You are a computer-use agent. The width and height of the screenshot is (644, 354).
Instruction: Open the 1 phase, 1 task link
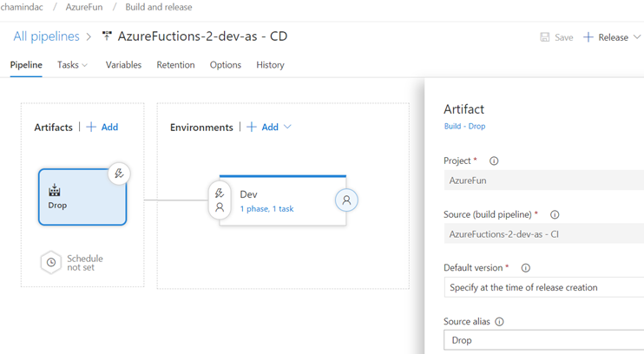[x=266, y=209]
